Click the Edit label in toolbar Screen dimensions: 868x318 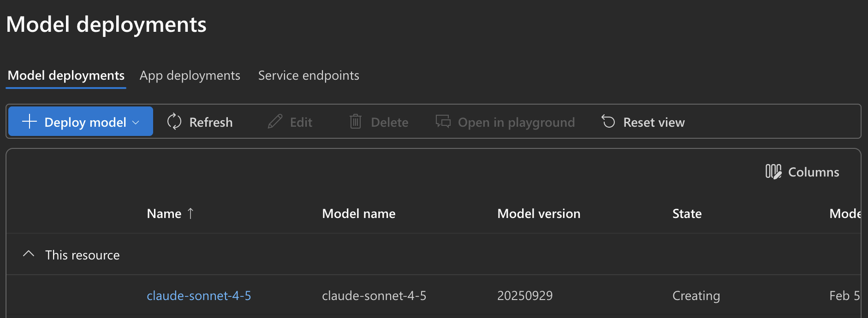point(301,122)
